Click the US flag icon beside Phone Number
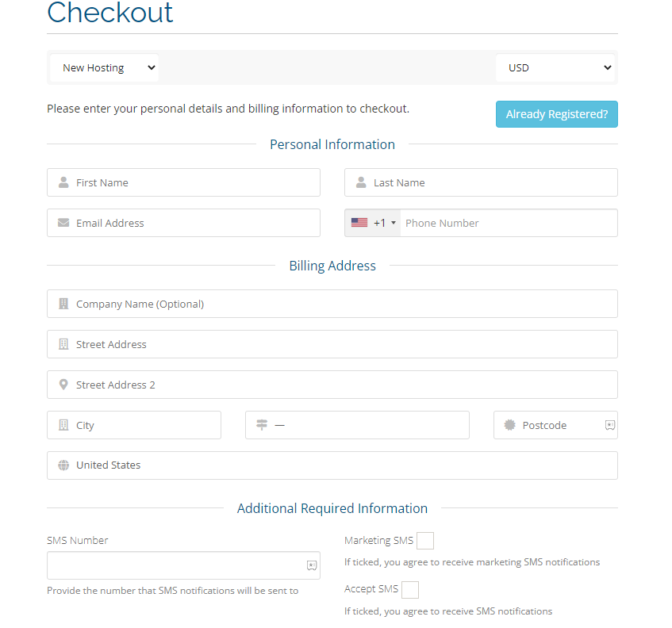 pyautogui.click(x=359, y=222)
